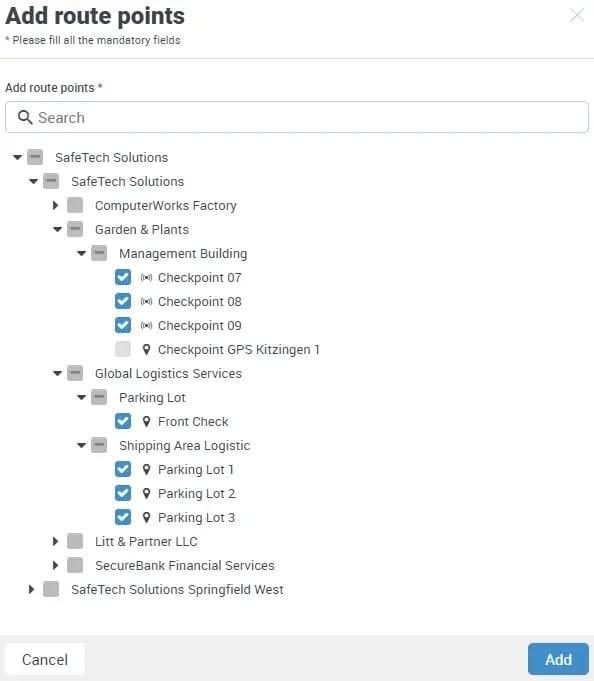The image size is (594, 681).
Task: Click the Cancel button
Action: 45,659
